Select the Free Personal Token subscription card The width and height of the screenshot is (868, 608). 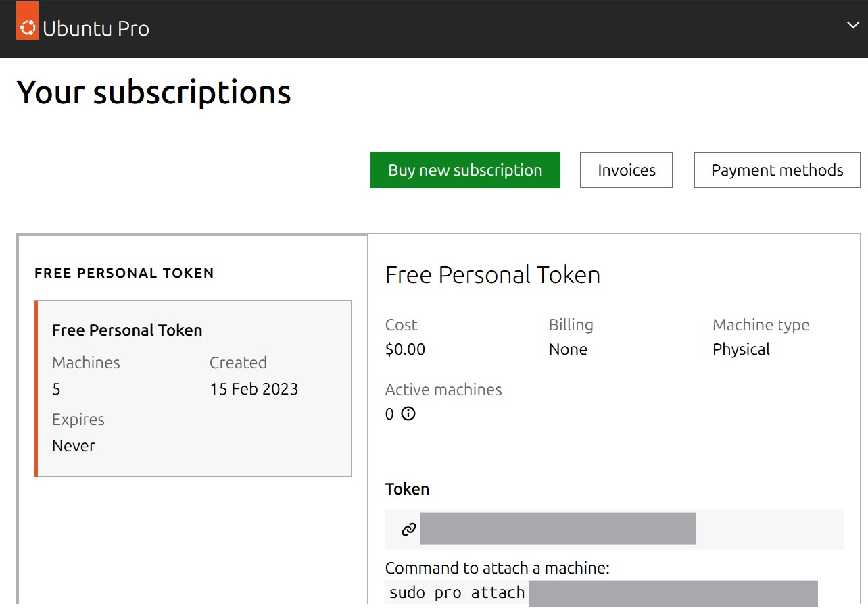[x=193, y=388]
